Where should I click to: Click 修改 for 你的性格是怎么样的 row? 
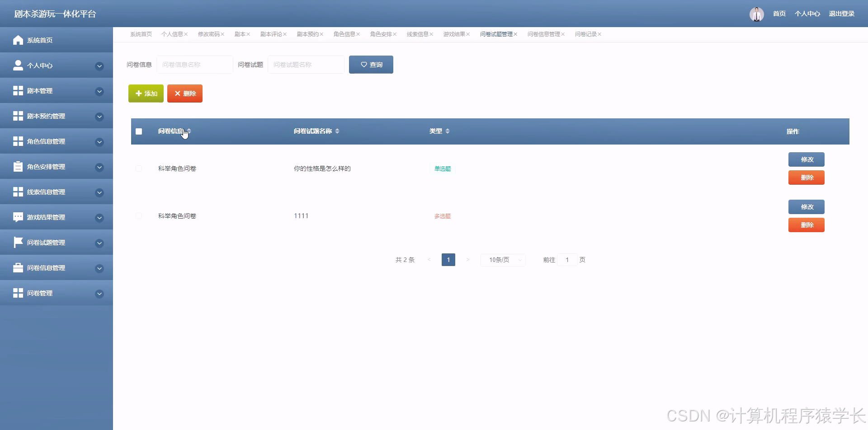pyautogui.click(x=807, y=159)
